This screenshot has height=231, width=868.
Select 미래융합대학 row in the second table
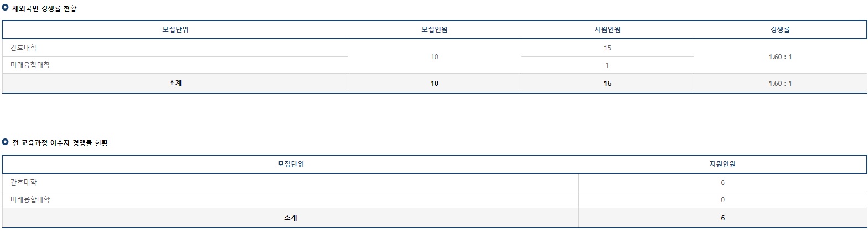(x=434, y=199)
